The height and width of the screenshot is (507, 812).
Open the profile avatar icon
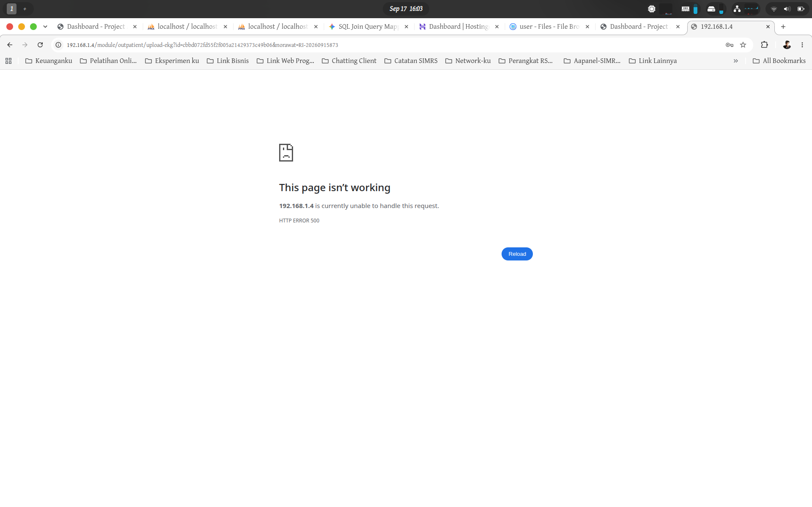click(787, 45)
